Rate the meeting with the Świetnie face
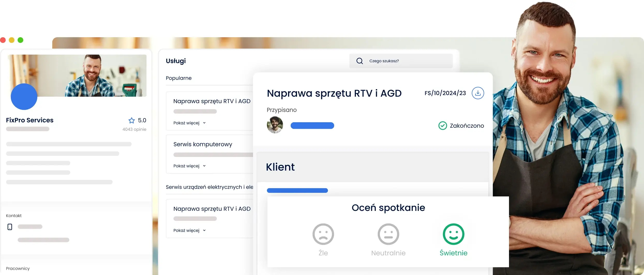This screenshot has height=275, width=644. [x=453, y=234]
